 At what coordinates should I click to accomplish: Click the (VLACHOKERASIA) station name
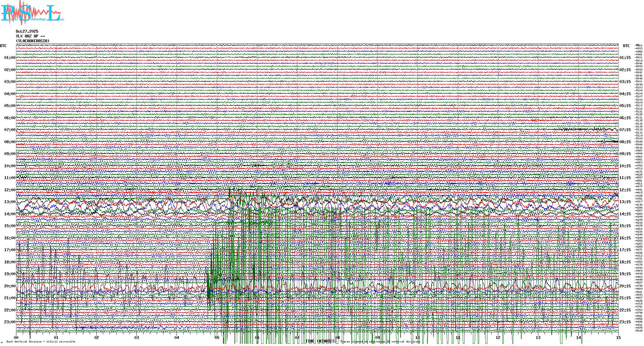pyautogui.click(x=33, y=41)
